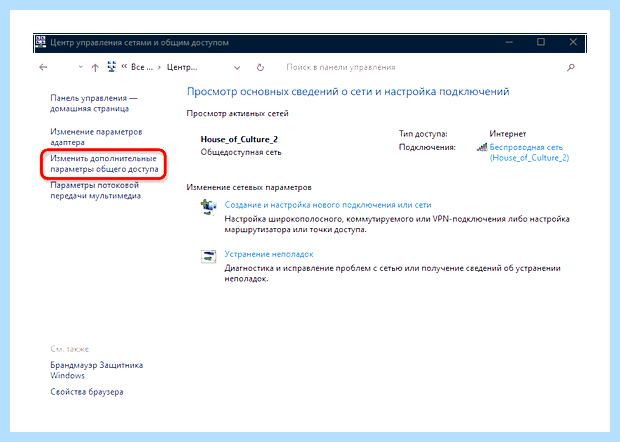620x442 pixels.
Task: Click 'Общедоступная сеть' network type text
Action: [241, 152]
